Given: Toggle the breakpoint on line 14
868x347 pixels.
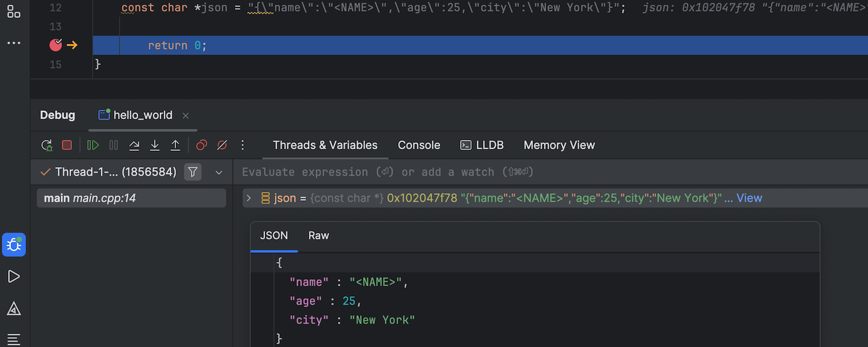Looking at the screenshot, I should pyautogui.click(x=56, y=45).
